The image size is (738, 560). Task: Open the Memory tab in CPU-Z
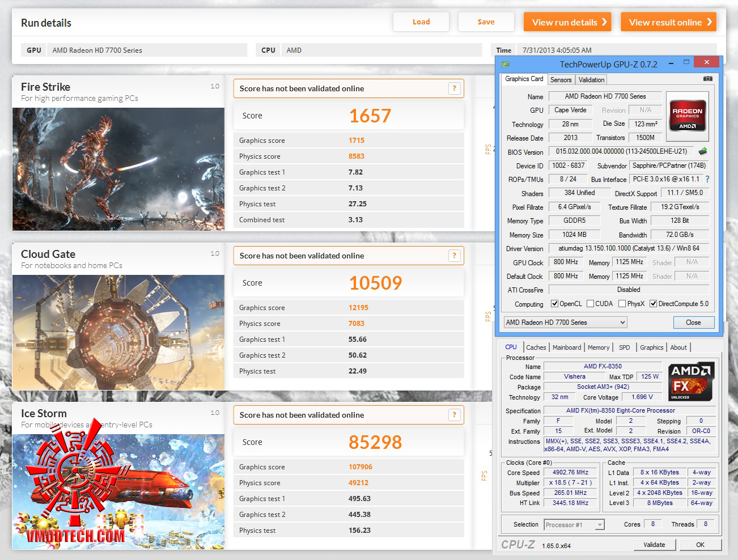point(599,347)
